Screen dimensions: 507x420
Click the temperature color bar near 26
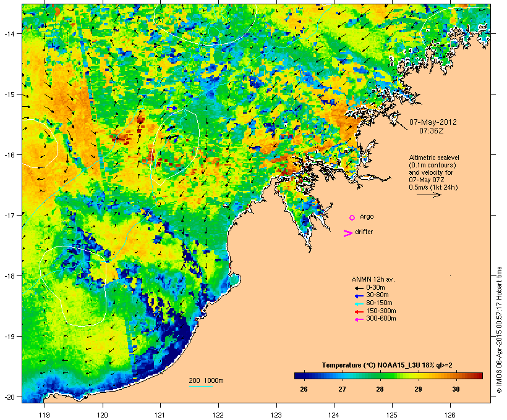click(x=304, y=376)
